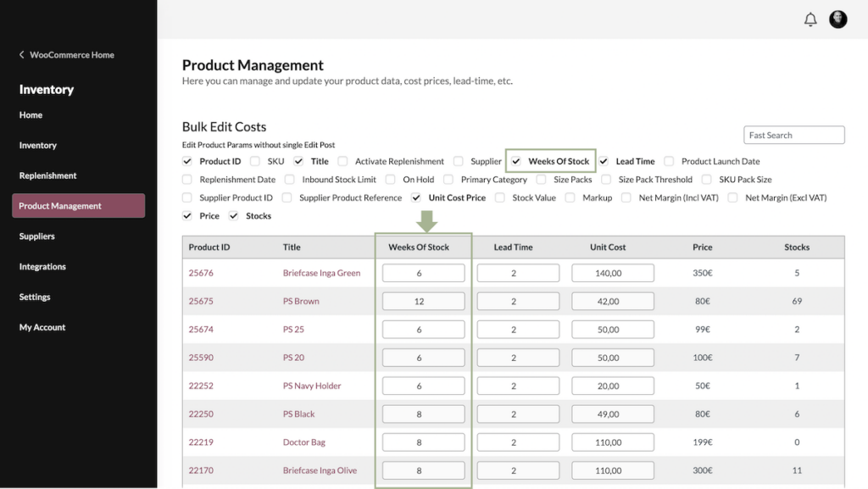Image resolution: width=868 pixels, height=489 pixels.
Task: Edit Unit Cost for Briefcase Inga Olive
Action: 613,470
